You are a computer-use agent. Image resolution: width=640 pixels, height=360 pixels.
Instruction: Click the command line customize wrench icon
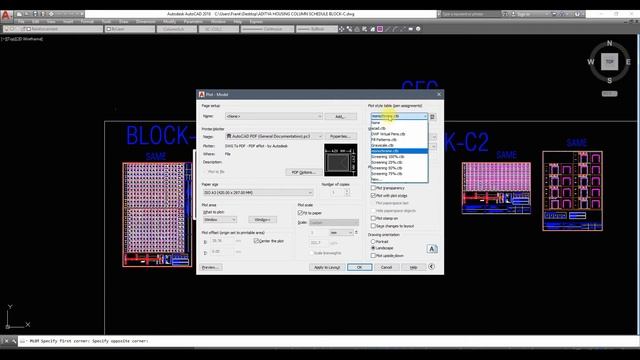click(x=13, y=341)
